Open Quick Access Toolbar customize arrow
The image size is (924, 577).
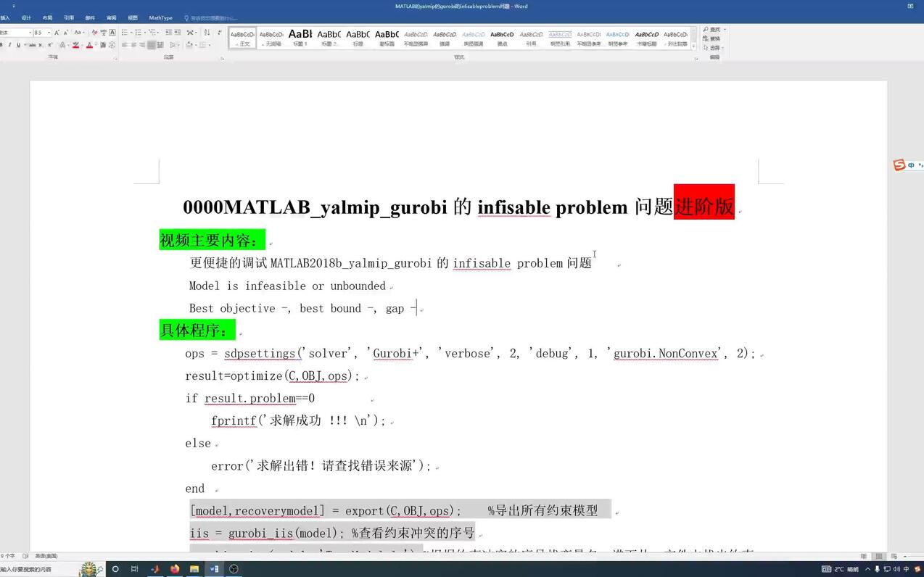pyautogui.click(x=13, y=6)
